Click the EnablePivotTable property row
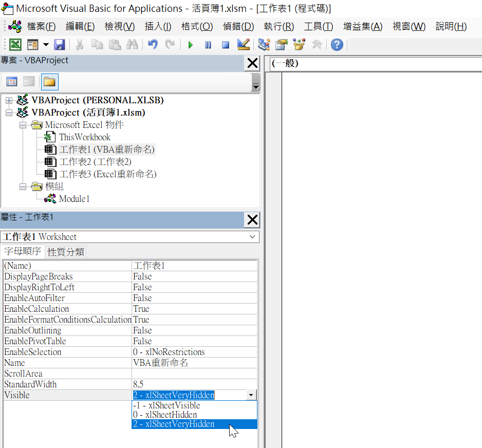This screenshot has width=482, height=448. [131, 341]
